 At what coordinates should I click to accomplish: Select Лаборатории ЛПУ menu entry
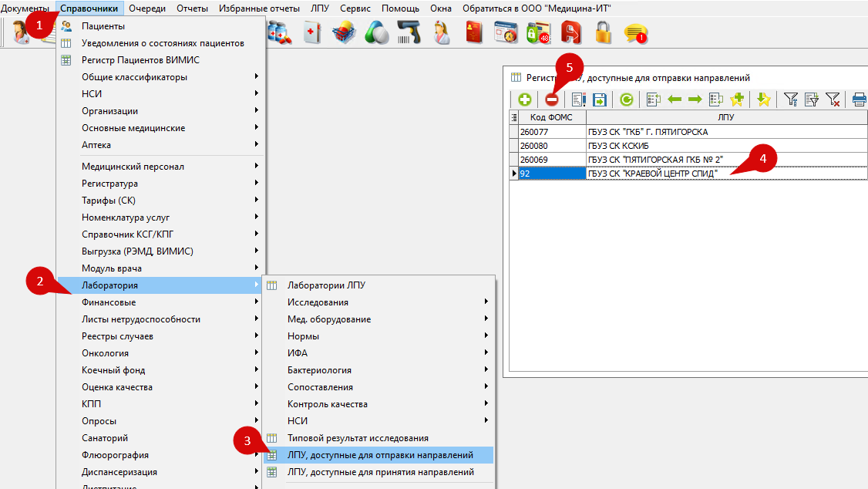point(326,285)
